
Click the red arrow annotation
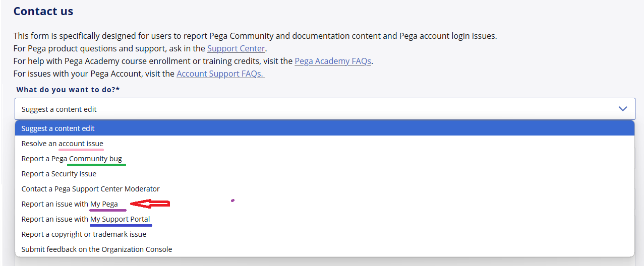150,204
